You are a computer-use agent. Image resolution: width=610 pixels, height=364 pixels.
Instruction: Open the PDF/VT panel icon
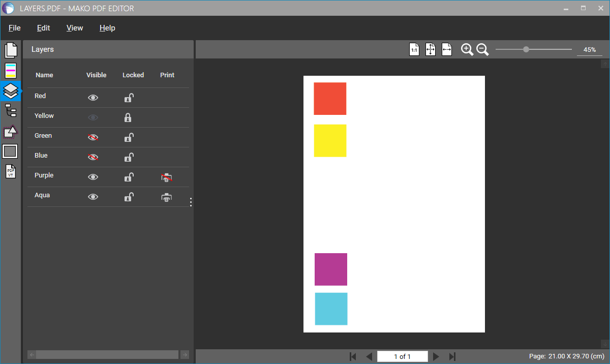click(x=11, y=172)
